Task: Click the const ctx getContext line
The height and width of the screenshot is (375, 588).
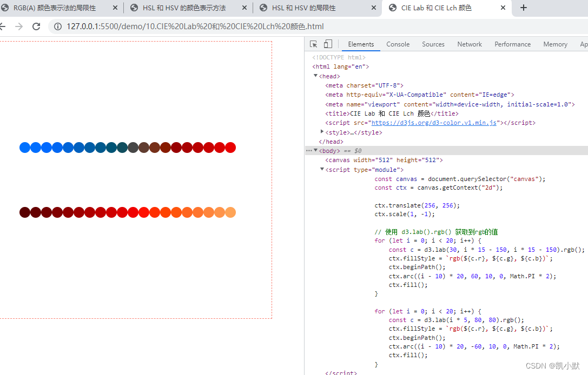Action: tap(438, 188)
